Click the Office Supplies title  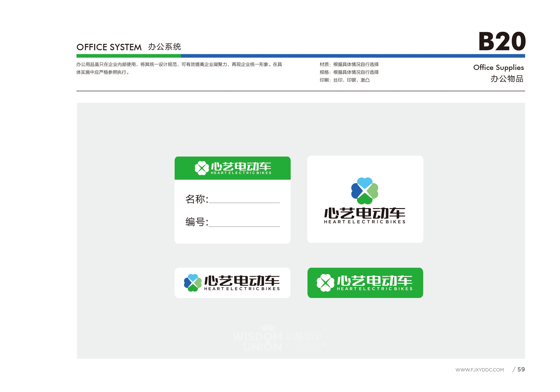(499, 68)
